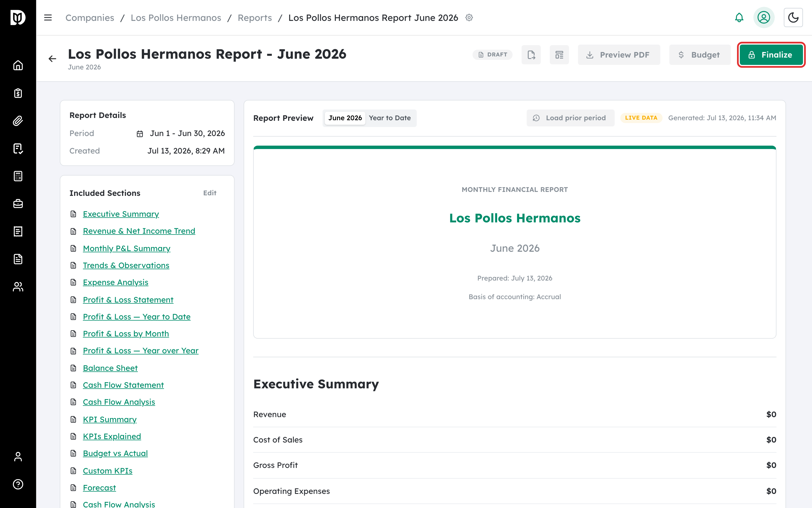This screenshot has width=812, height=508.
Task: Click the layout template icon button
Action: click(559, 55)
